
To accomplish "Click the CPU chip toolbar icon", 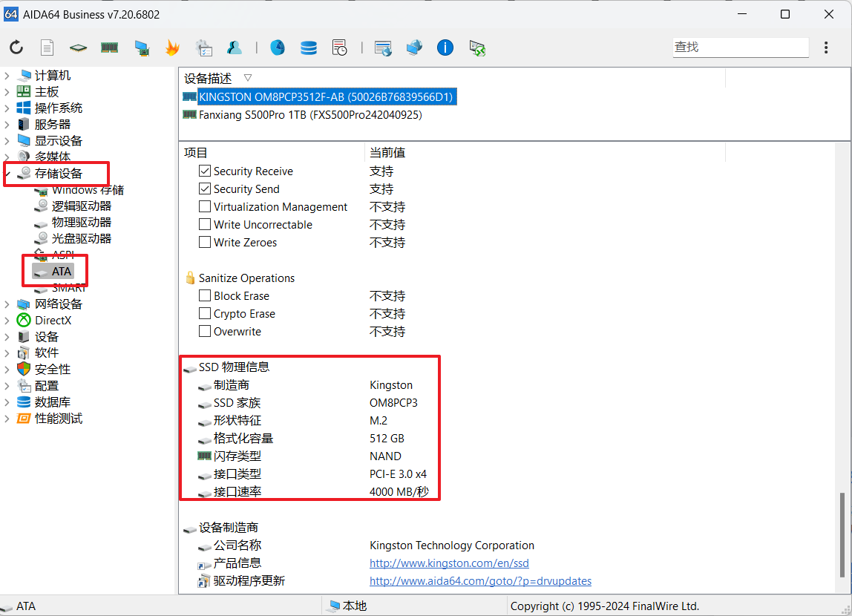I will 78,47.
